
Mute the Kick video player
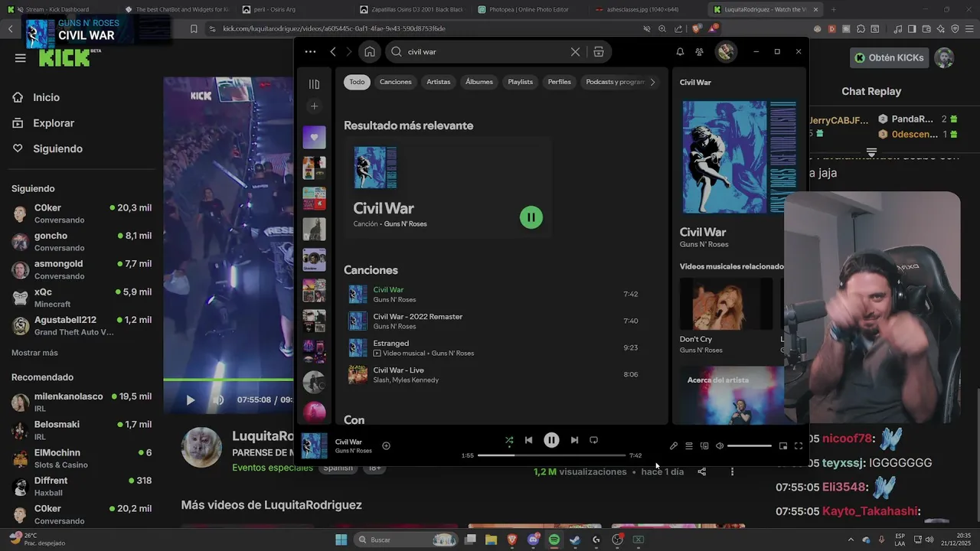tap(218, 400)
